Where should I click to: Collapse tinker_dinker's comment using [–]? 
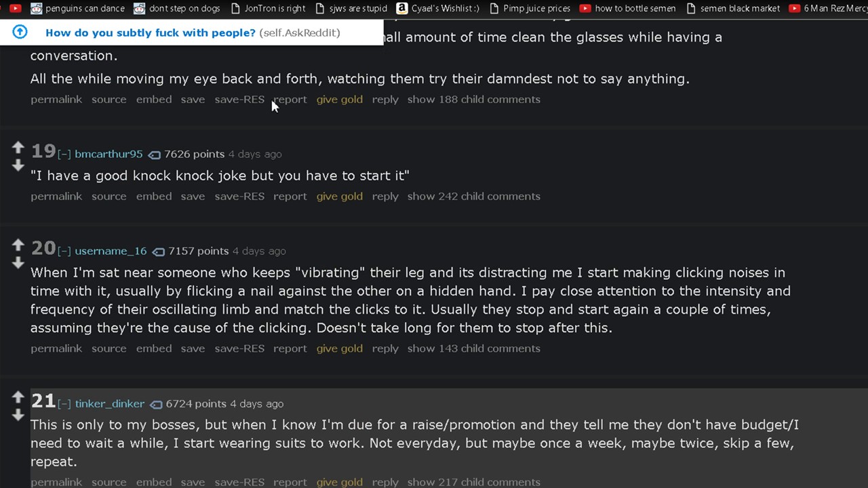point(64,404)
